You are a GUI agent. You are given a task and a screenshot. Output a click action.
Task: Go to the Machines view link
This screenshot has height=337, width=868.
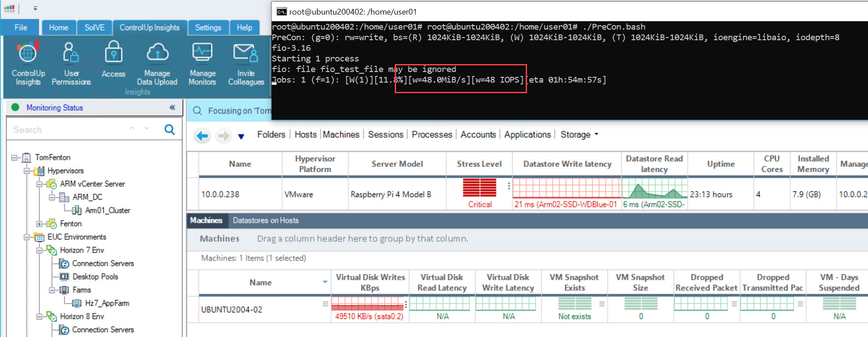(x=341, y=134)
